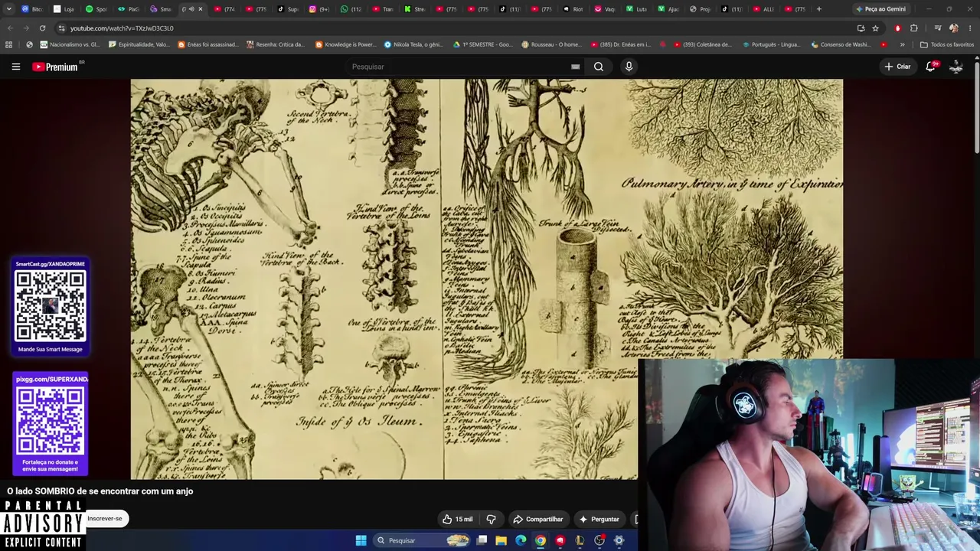
Task: Open bookmark Nikola Tesla, o gêni...
Action: click(413, 44)
